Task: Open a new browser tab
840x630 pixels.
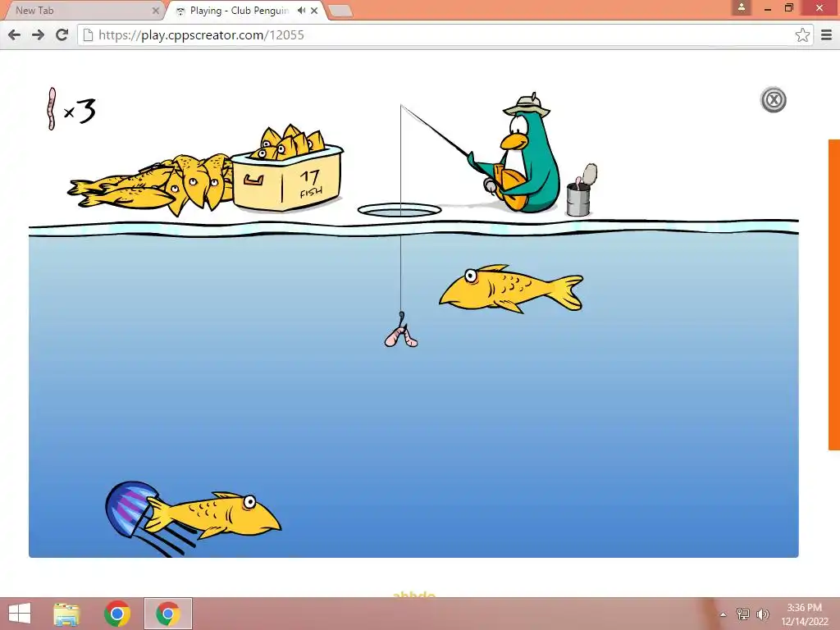Action: pos(339,11)
